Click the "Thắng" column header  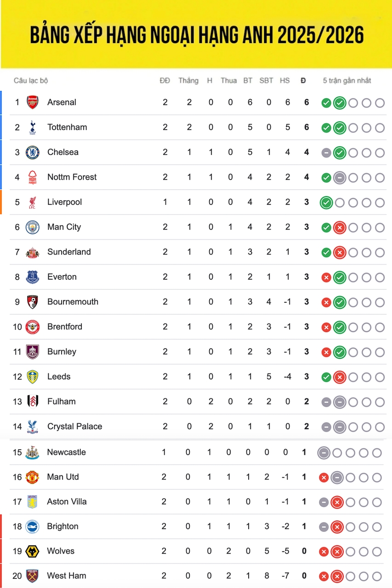click(x=188, y=80)
